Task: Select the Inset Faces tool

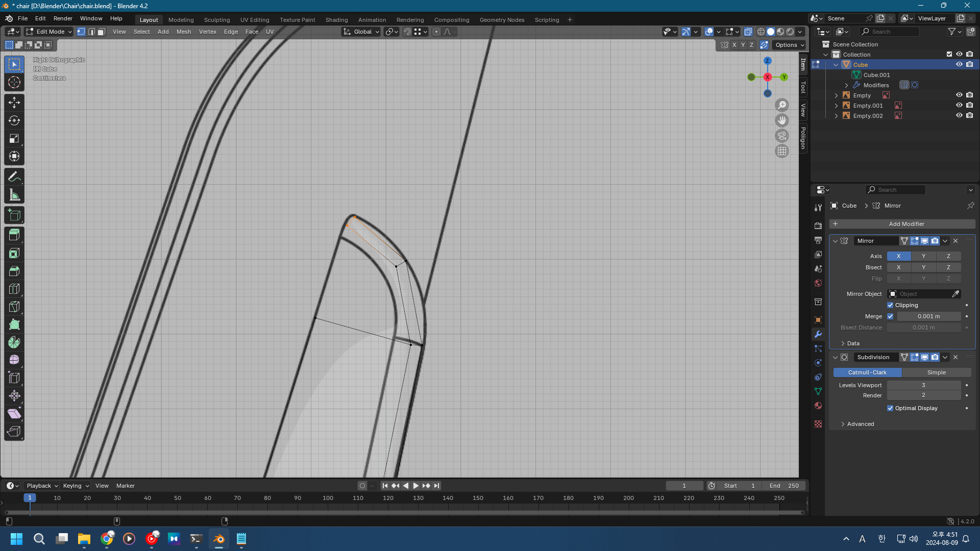Action: click(x=14, y=253)
